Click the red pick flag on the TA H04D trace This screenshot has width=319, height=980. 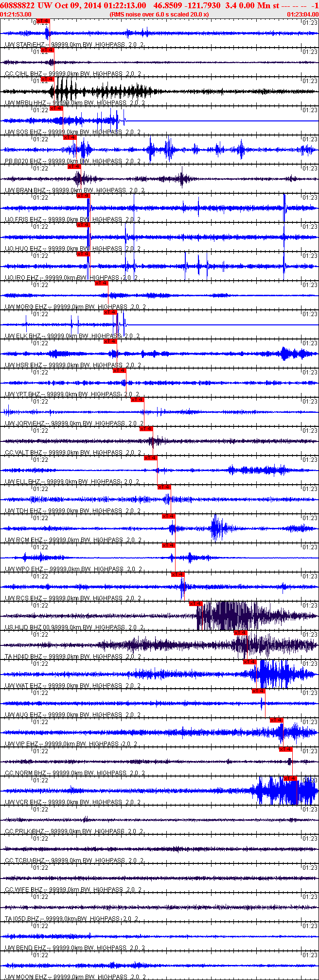(x=241, y=633)
